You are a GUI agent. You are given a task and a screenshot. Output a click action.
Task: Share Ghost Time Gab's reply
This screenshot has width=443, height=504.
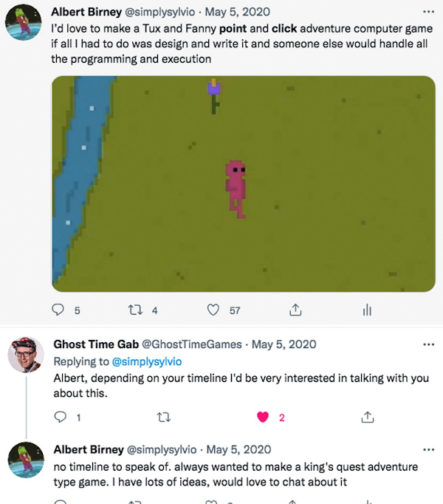(367, 418)
